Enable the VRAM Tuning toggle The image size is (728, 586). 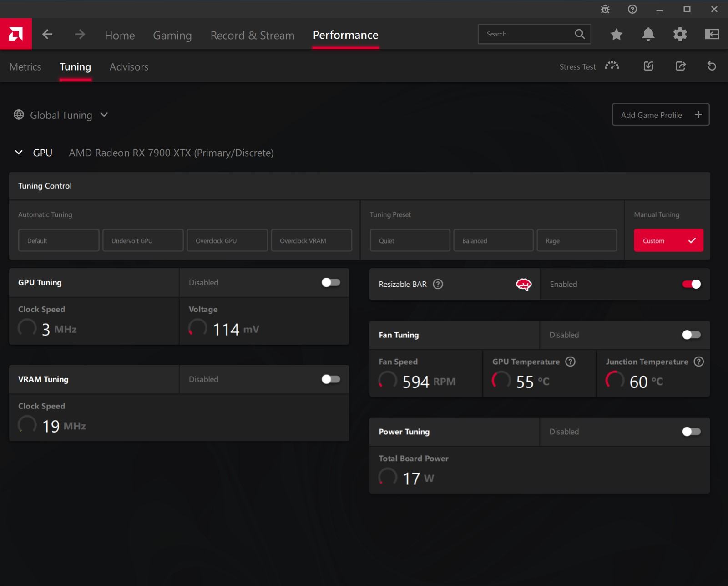tap(331, 379)
